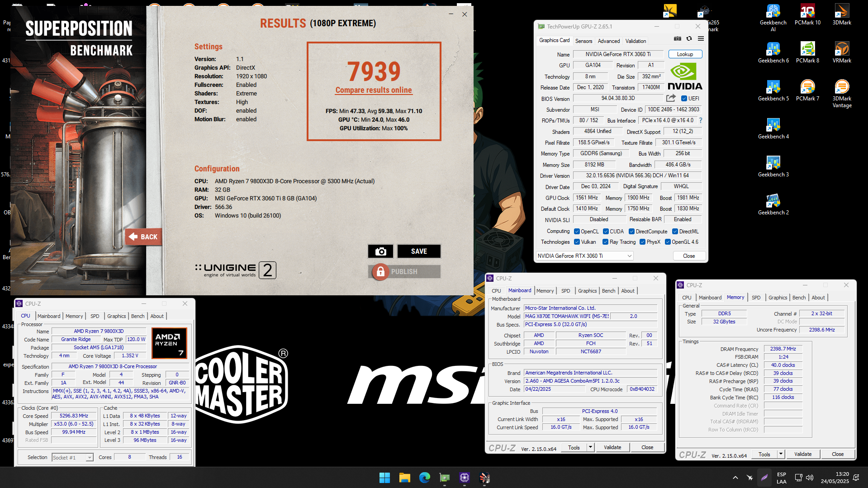Switch to Sensors tab in GPU-Z
Screen dimensions: 868x488
coord(583,41)
